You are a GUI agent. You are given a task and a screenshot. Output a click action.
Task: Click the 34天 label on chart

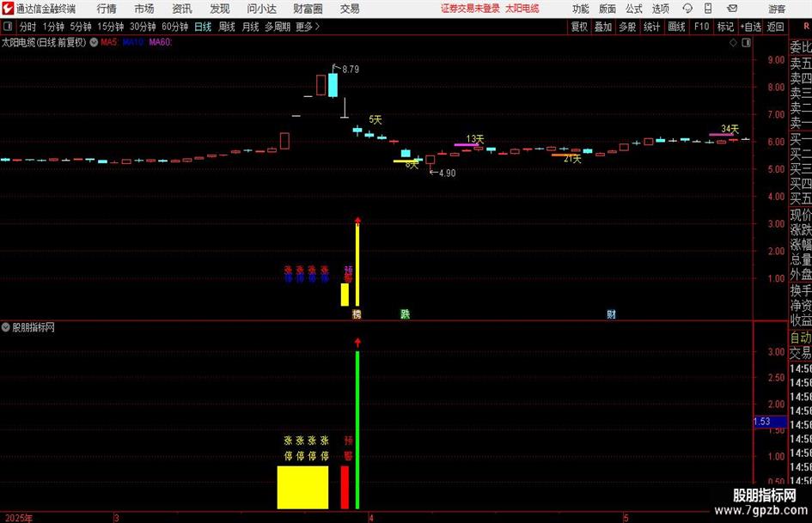(x=730, y=129)
